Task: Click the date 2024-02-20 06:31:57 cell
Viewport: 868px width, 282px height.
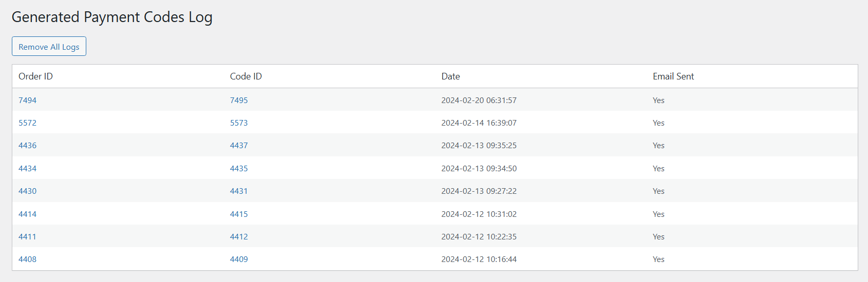Action: (479, 100)
